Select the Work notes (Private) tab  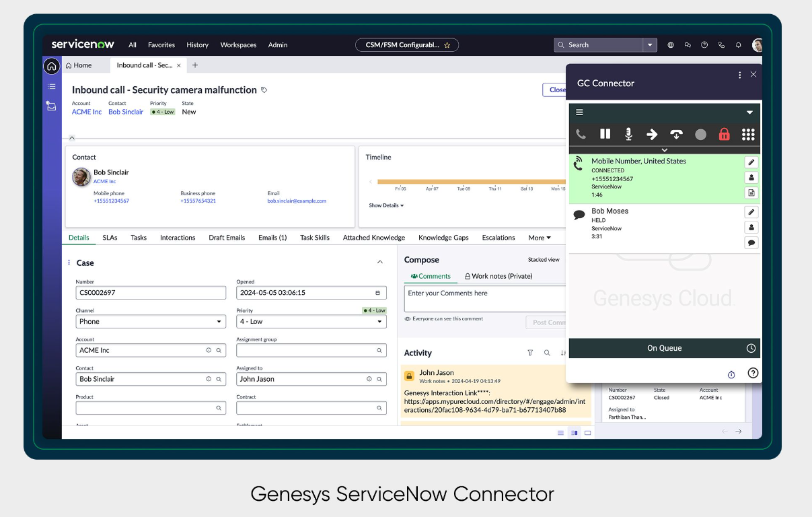point(499,276)
